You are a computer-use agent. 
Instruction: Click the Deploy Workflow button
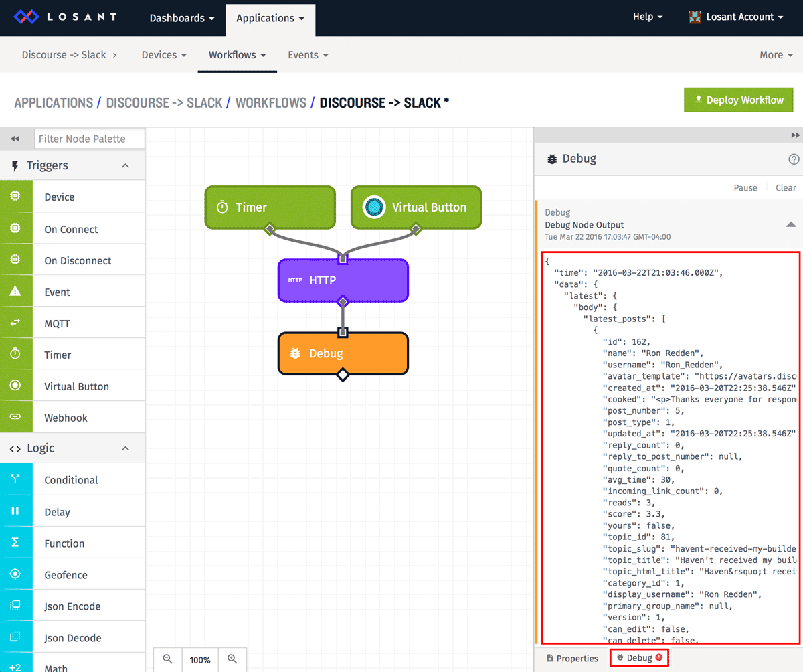click(739, 100)
